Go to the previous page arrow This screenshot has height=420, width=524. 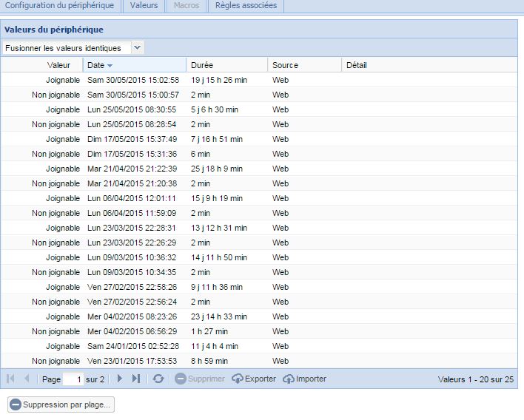point(27,379)
